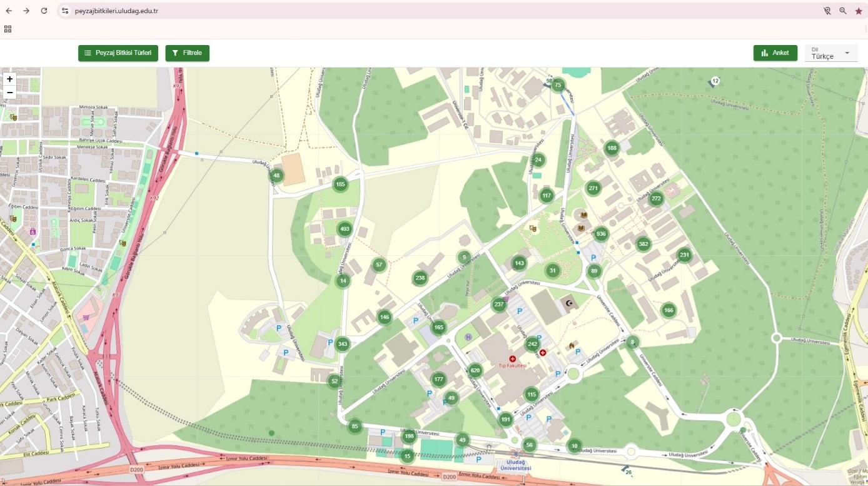The width and height of the screenshot is (868, 486).
Task: Click the 75 cluster marker at top
Action: [558, 86]
